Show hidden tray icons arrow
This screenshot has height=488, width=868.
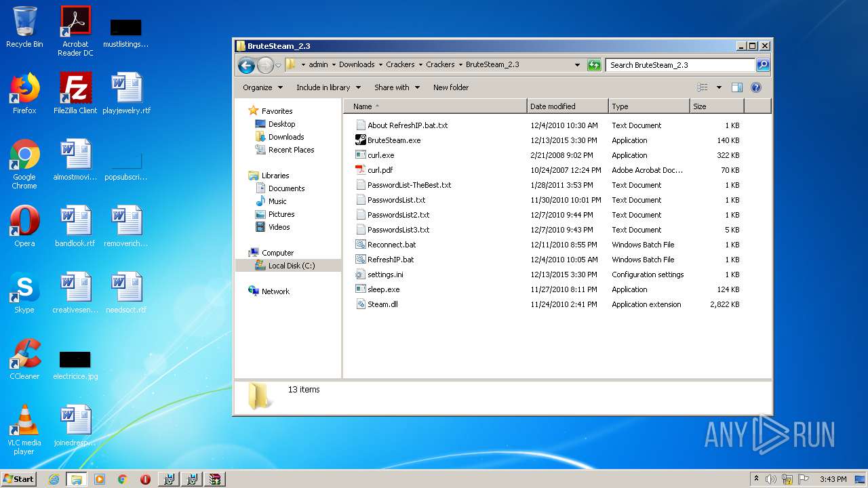pyautogui.click(x=756, y=479)
